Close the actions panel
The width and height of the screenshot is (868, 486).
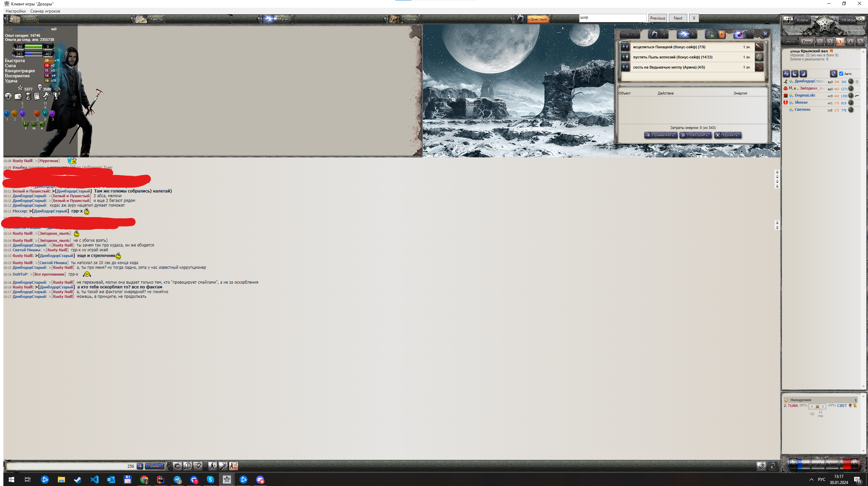(x=765, y=34)
